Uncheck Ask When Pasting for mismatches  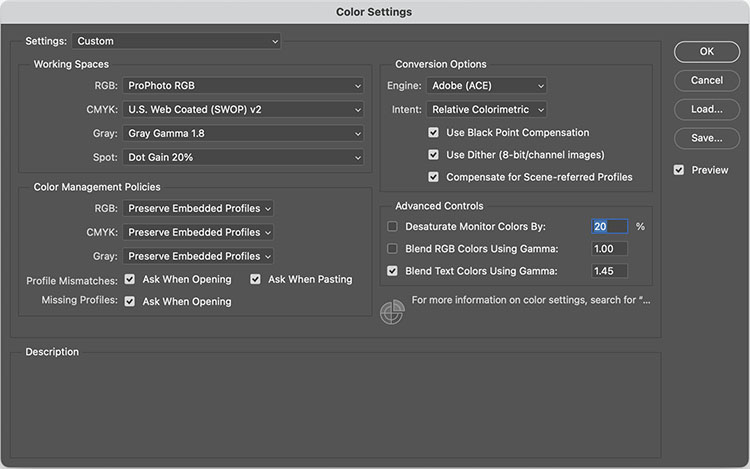pyautogui.click(x=256, y=280)
